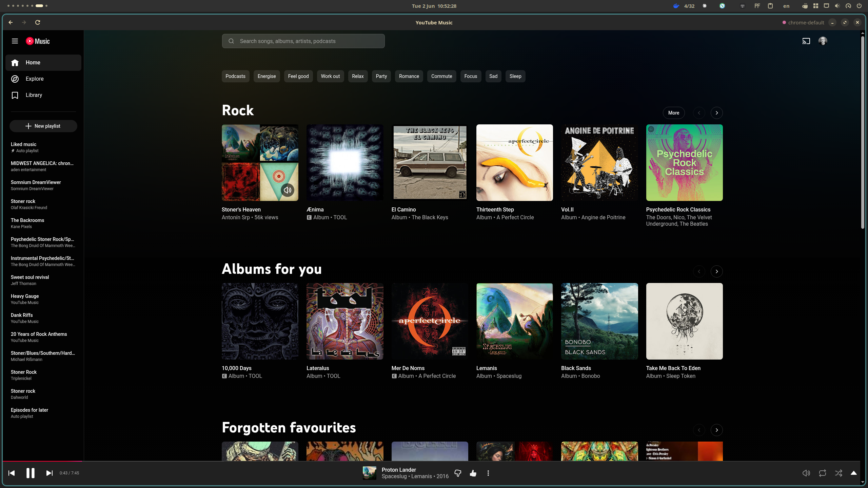This screenshot has height=488, width=868.
Task: Filter by Podcasts chip
Action: click(x=236, y=76)
